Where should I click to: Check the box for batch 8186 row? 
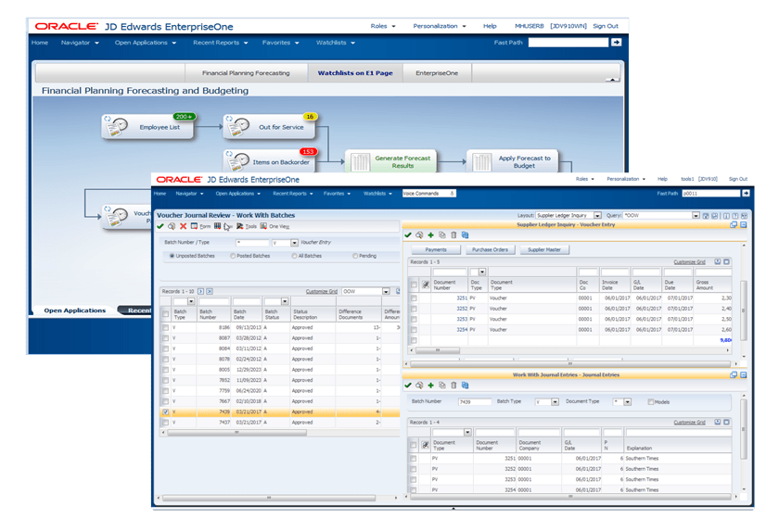tap(165, 328)
